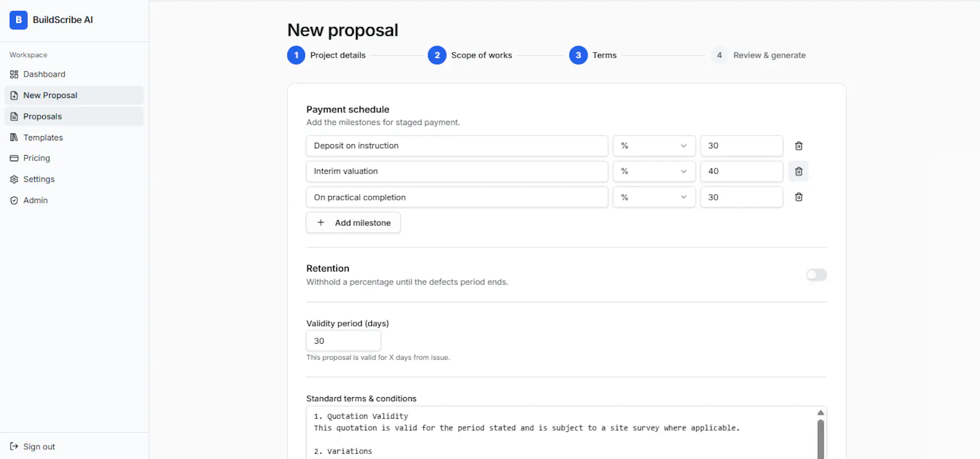Open unit dropdown for Interim valuation

(654, 172)
